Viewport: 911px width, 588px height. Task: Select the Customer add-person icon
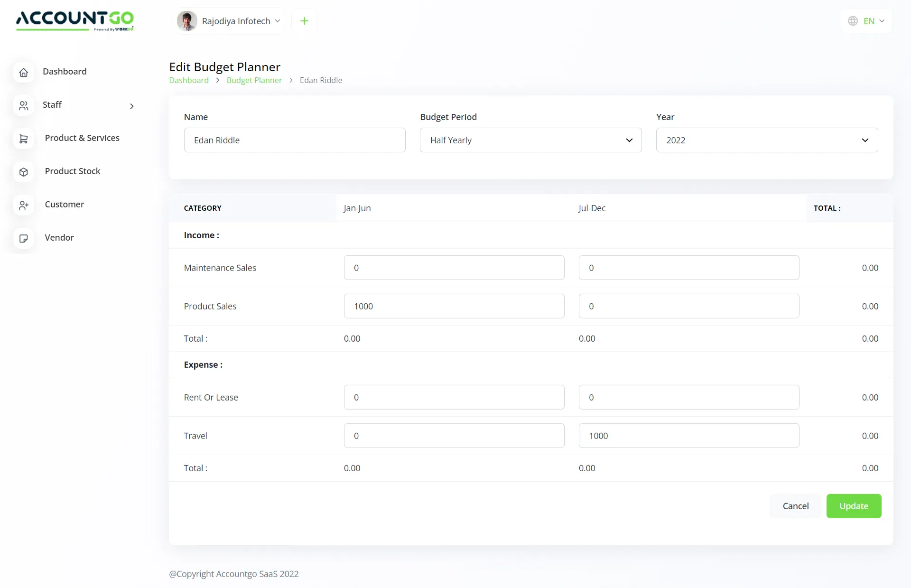coord(24,205)
